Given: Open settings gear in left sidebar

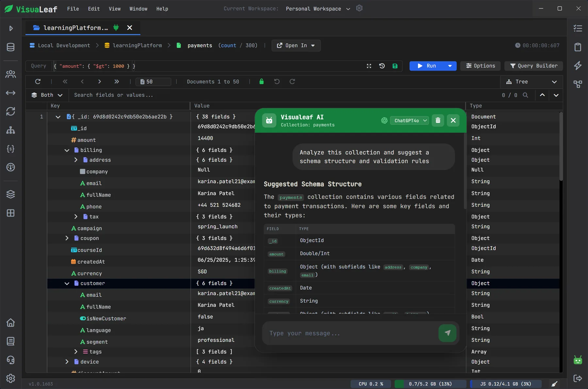Looking at the screenshot, I should point(10,378).
